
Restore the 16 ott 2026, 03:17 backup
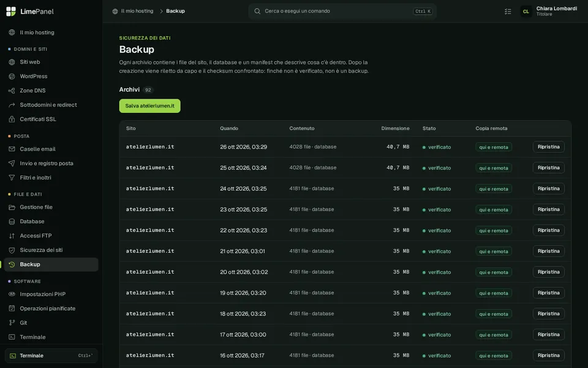(549, 355)
